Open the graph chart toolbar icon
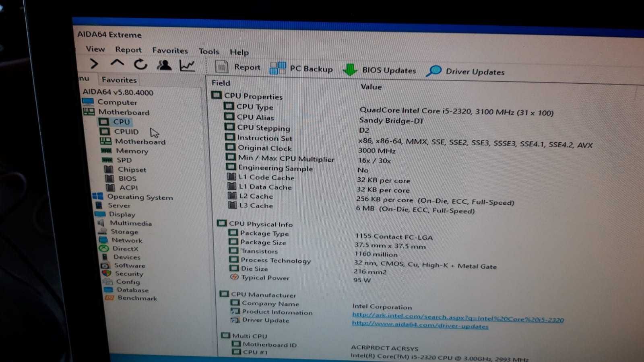Viewport: 644px width, 362px height. pyautogui.click(x=187, y=66)
